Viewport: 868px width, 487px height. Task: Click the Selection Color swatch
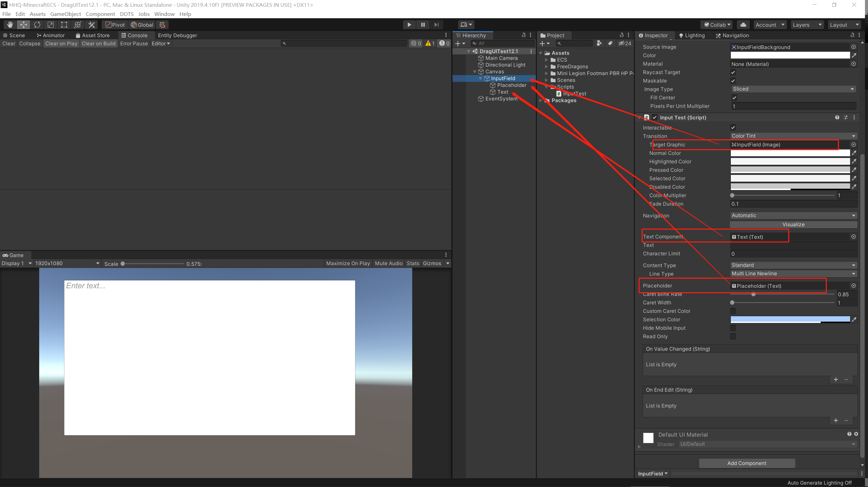click(x=790, y=320)
